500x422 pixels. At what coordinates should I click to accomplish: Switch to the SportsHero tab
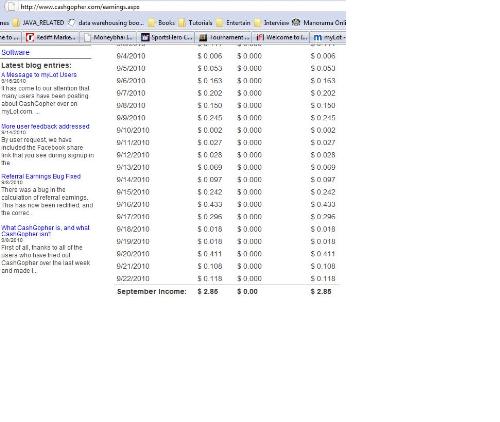167,37
